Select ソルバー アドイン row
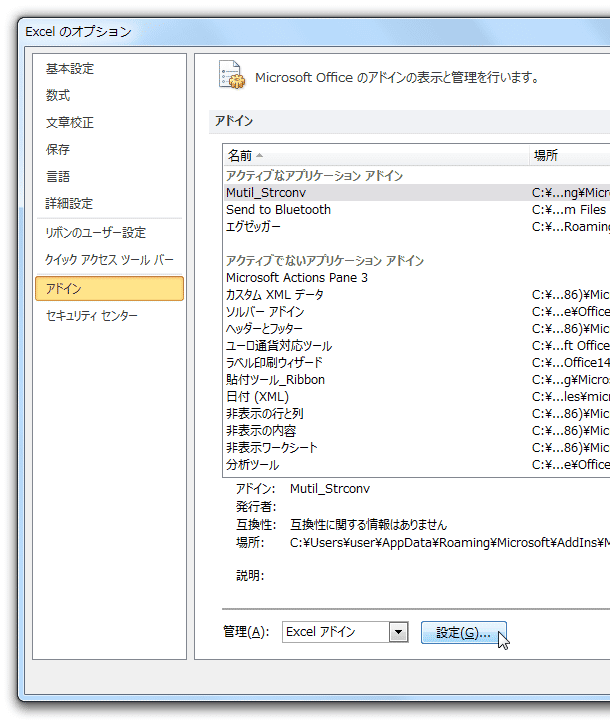This screenshot has width=610, height=722. [417, 312]
